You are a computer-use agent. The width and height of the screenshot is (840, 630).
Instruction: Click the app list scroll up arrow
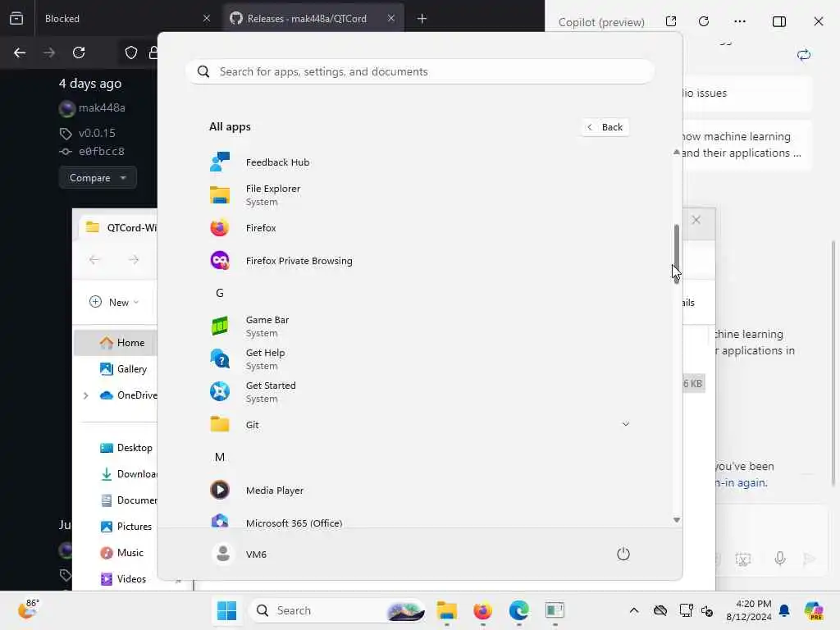[x=677, y=152]
